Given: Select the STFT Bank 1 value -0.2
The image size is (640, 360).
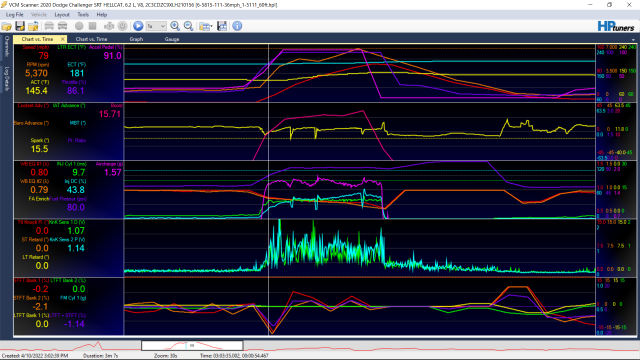Looking at the screenshot, I should pos(40,289).
